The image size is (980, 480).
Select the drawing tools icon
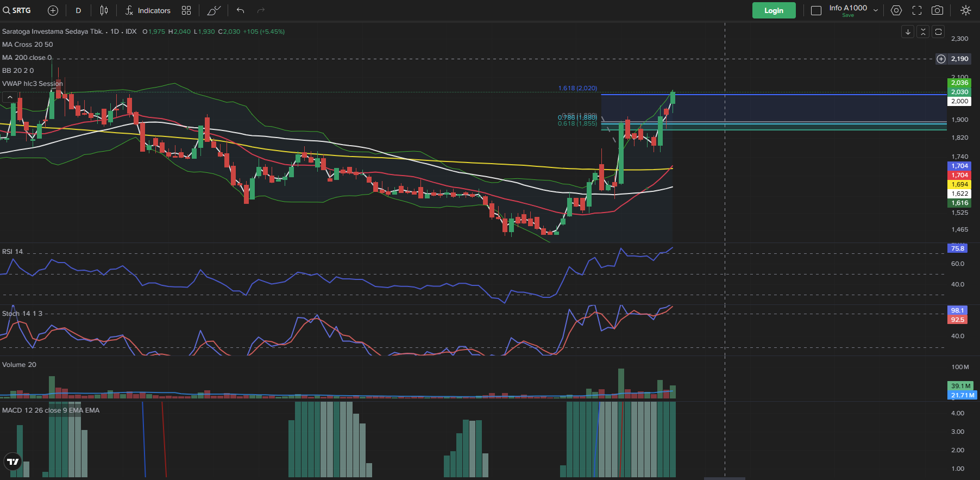click(214, 10)
